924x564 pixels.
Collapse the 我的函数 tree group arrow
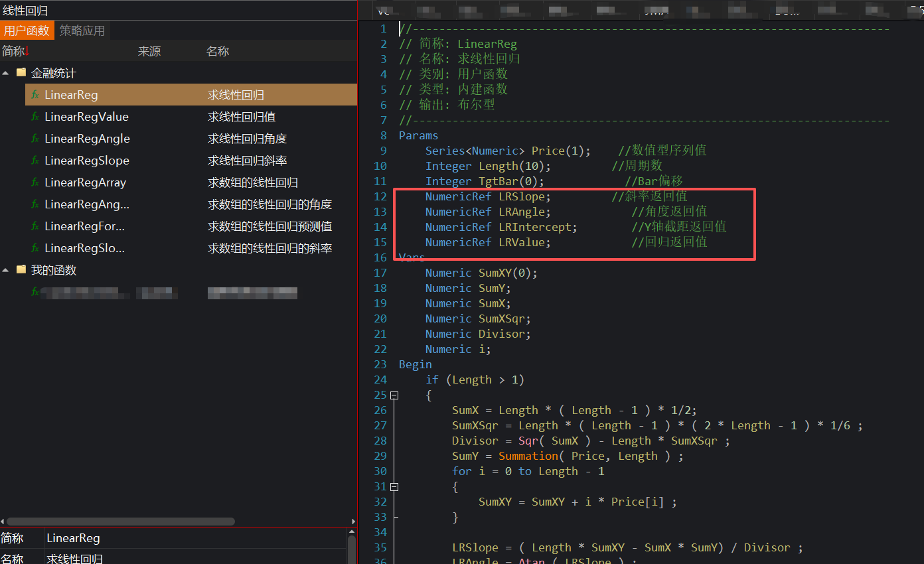click(x=6, y=270)
